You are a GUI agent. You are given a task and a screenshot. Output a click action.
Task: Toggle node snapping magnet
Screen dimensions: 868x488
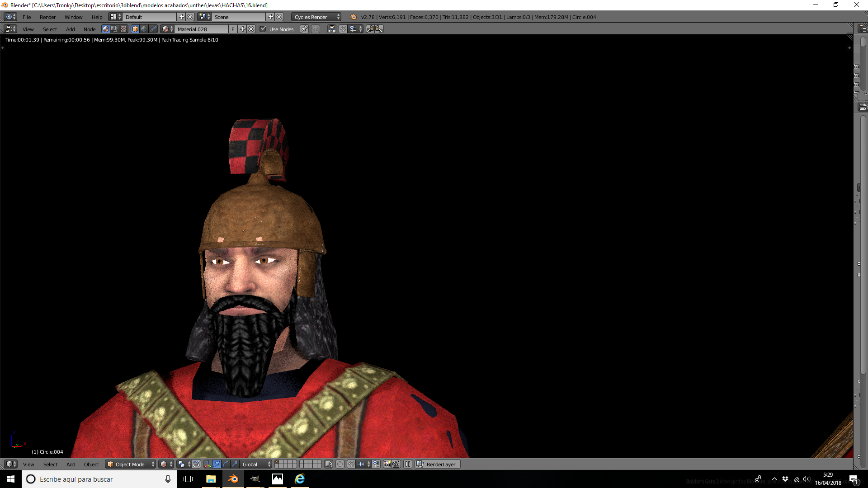[x=343, y=29]
